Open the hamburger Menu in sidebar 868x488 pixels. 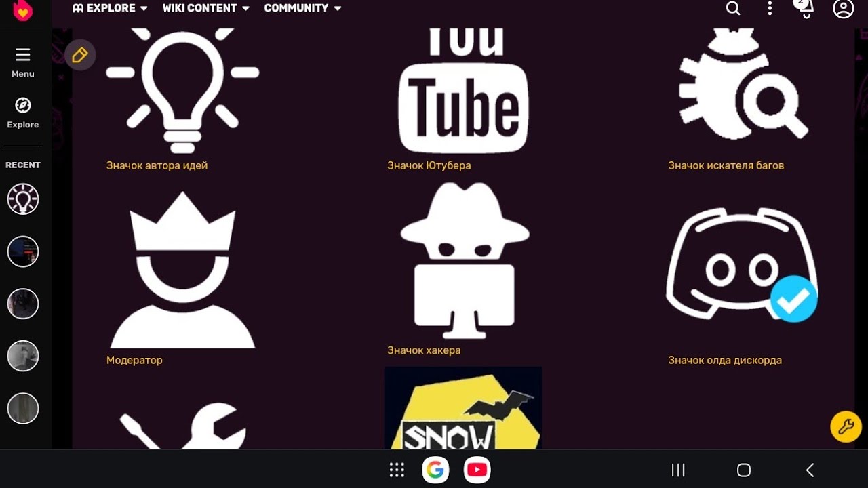pos(23,62)
